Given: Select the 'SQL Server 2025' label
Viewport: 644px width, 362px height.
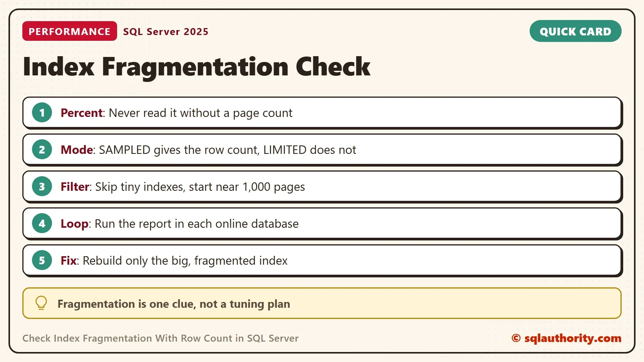Looking at the screenshot, I should coord(166,32).
